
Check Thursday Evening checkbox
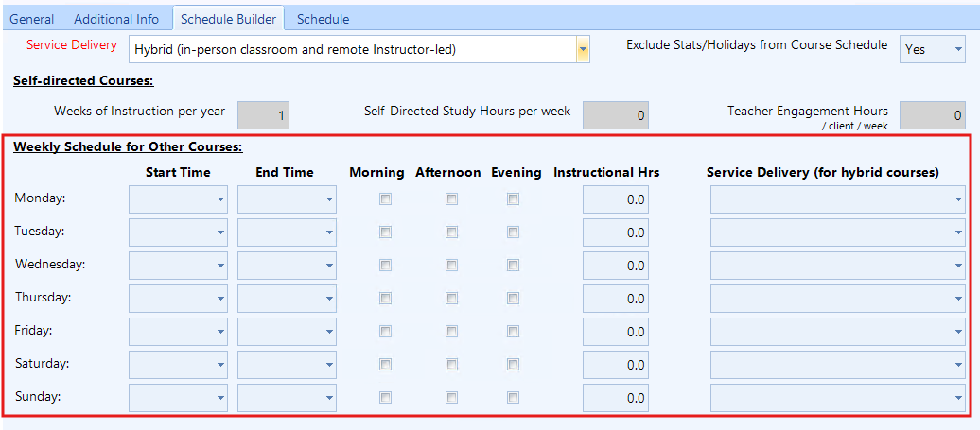513,299
